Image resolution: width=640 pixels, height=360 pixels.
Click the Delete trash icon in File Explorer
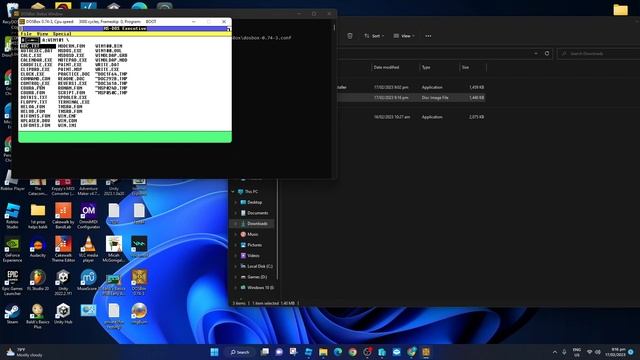click(350, 36)
